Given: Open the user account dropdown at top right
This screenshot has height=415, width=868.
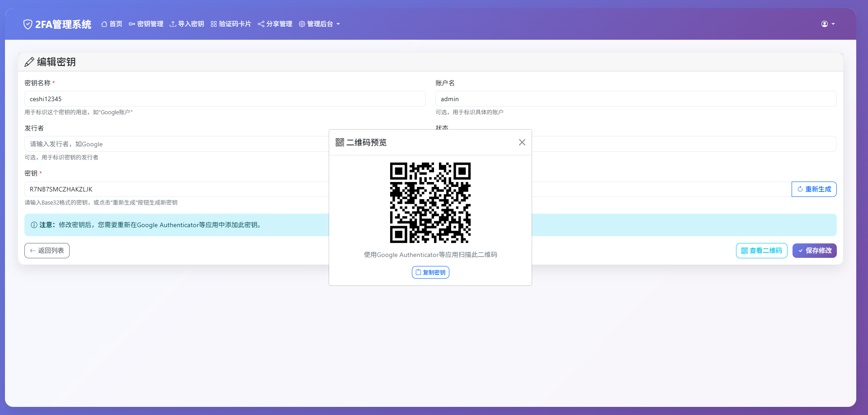Looking at the screenshot, I should click(828, 24).
